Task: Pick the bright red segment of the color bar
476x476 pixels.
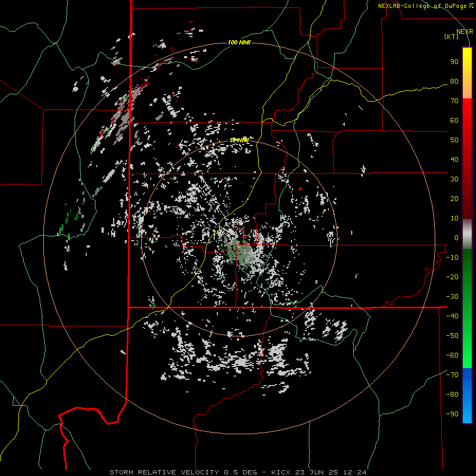Action: 467,115
